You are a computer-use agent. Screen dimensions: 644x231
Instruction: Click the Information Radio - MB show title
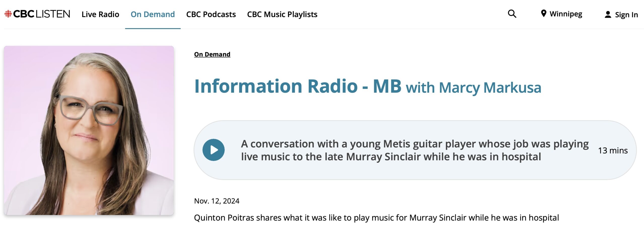pos(298,86)
